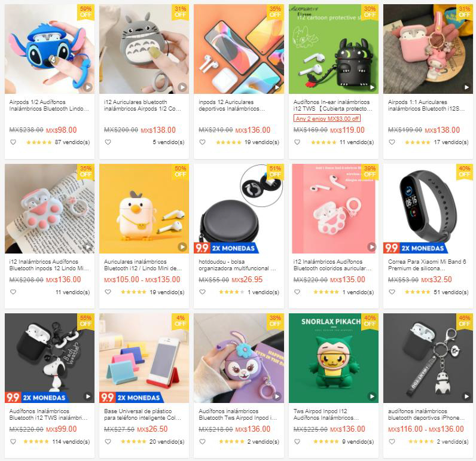Click the 59% OFF badge on Stitch case

[86, 12]
